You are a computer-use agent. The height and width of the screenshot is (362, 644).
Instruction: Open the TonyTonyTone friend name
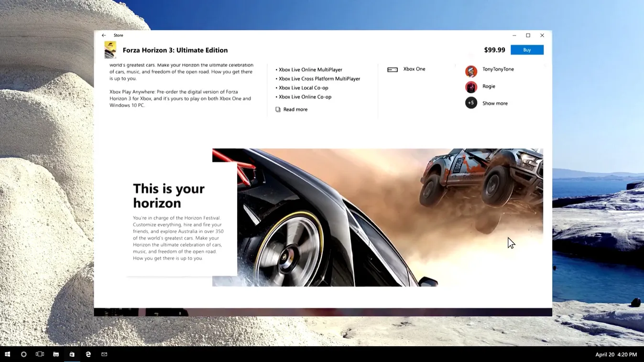(498, 69)
